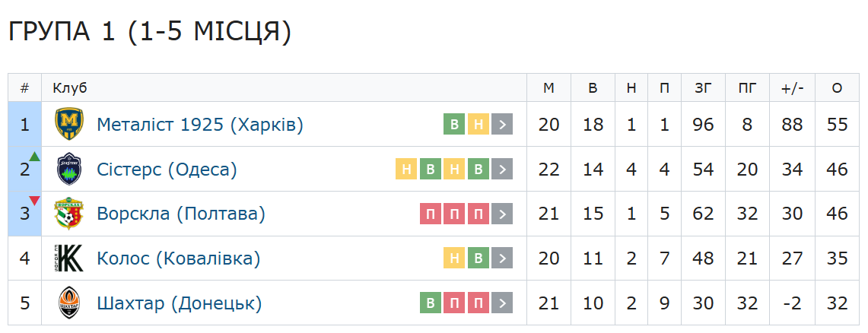
Task: Open Шахтар (Донецьк) team link
Action: coord(180,304)
